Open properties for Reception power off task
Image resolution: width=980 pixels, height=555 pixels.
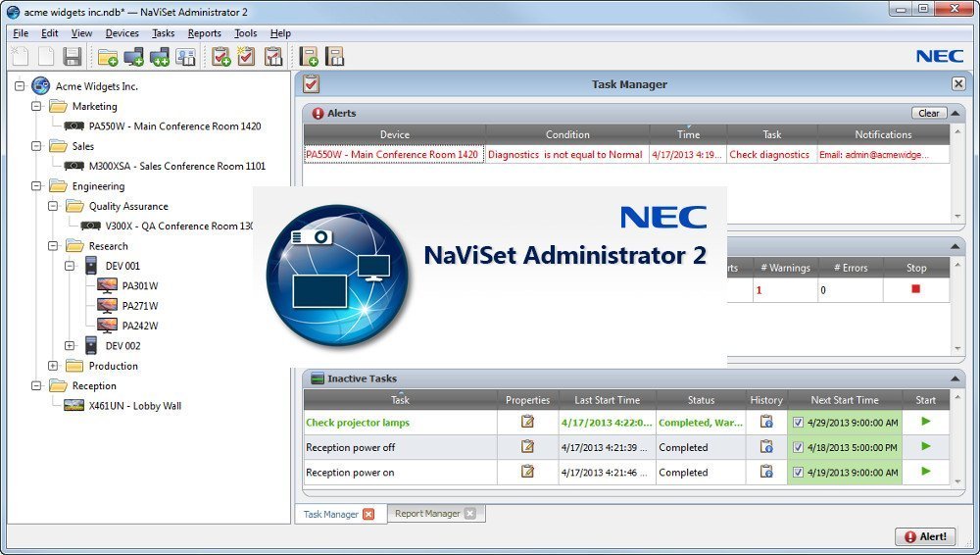point(527,446)
